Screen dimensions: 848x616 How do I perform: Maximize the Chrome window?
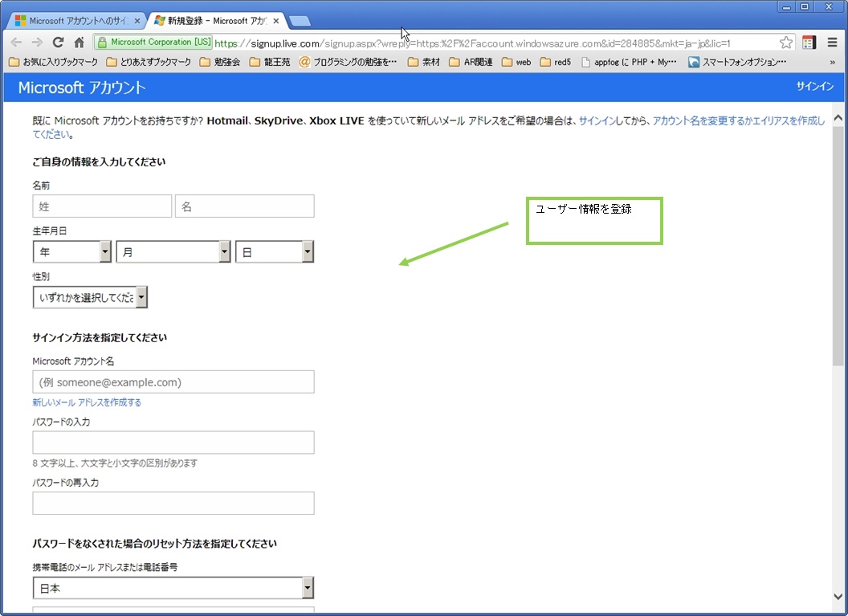[805, 7]
